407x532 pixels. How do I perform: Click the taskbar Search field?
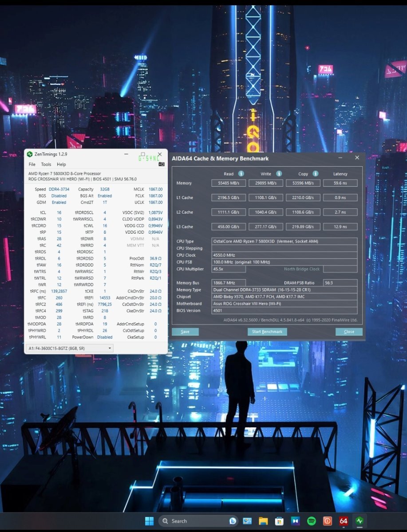198,521
